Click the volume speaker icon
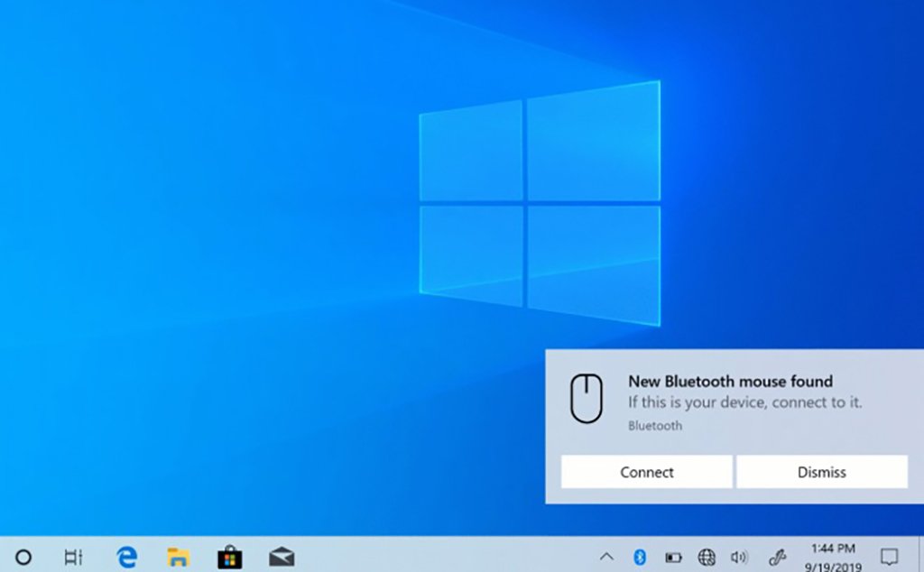 pyautogui.click(x=739, y=557)
